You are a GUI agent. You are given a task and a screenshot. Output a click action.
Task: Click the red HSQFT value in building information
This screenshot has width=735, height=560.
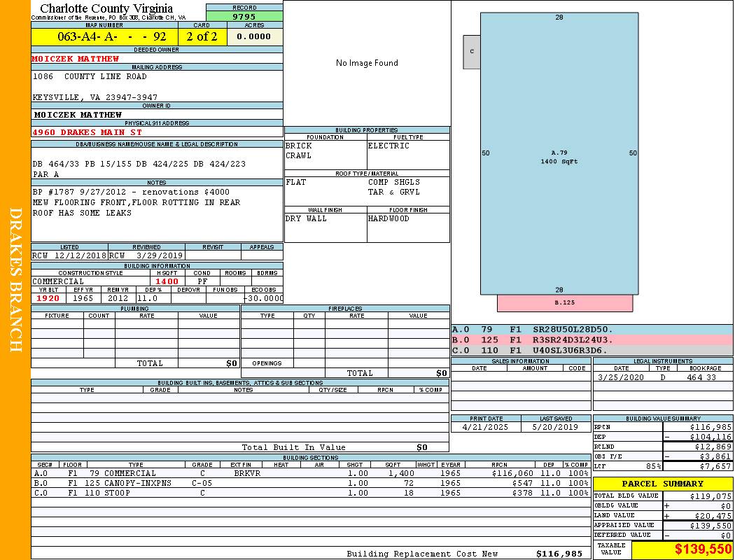coord(167,281)
